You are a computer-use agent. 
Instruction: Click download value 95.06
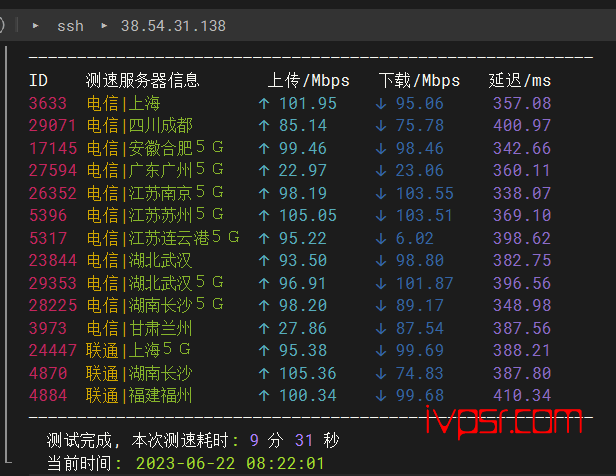[x=420, y=103]
